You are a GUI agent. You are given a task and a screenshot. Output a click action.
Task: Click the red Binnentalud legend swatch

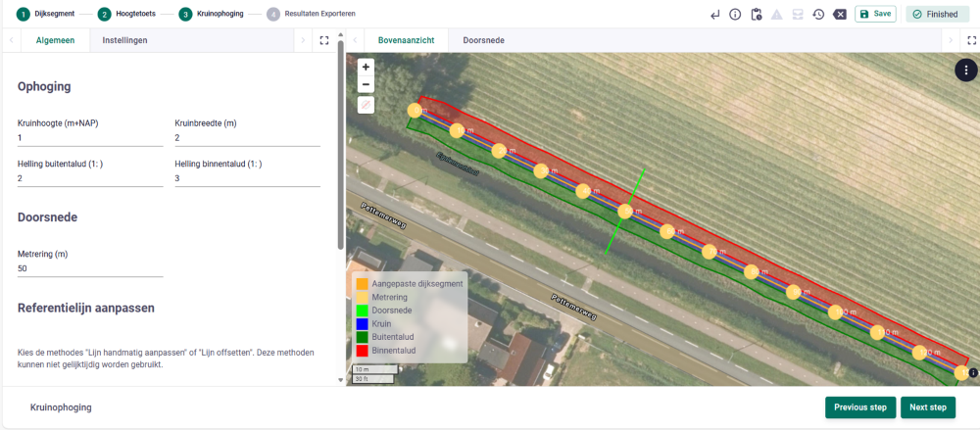click(x=363, y=349)
